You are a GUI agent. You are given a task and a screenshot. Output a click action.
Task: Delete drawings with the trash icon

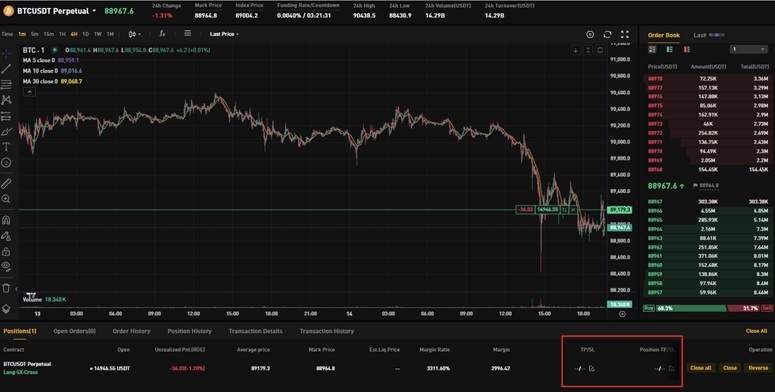(x=6, y=288)
